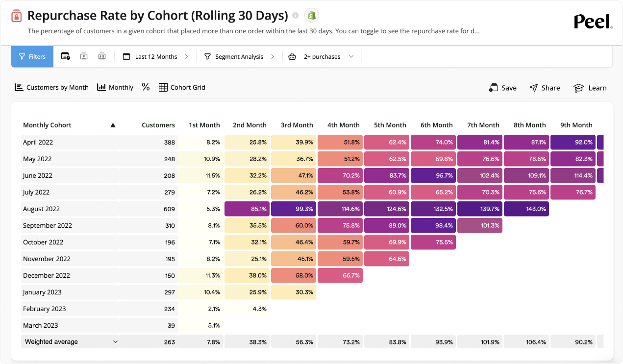Click the customer group segment icon
Screen dimensions: 623x364
click(x=101, y=56)
